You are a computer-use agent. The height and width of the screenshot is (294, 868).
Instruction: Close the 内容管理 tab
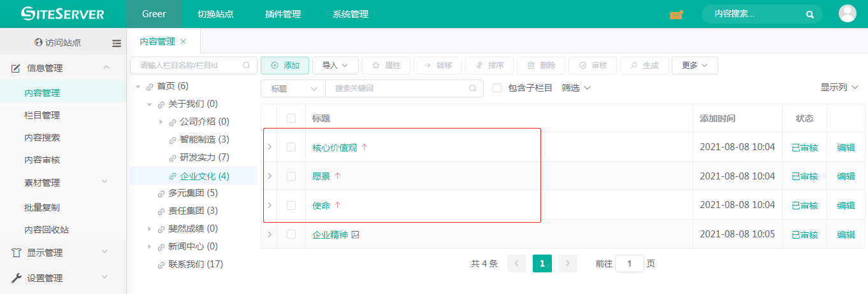coord(184,41)
